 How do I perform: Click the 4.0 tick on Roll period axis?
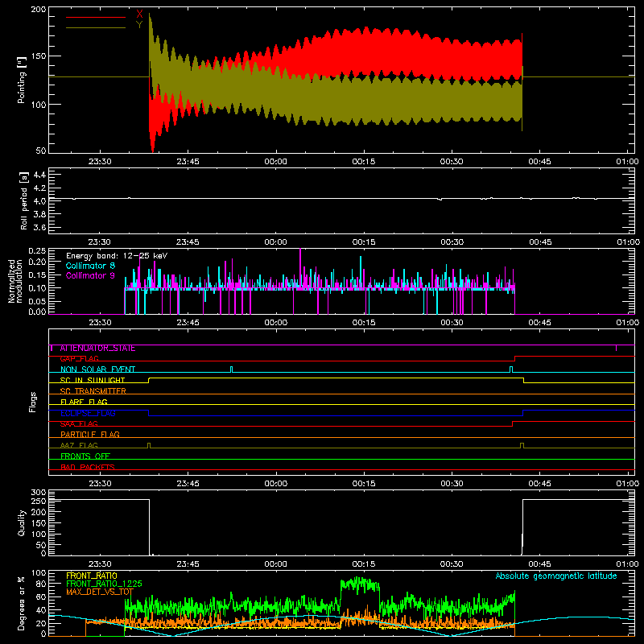(x=39, y=201)
